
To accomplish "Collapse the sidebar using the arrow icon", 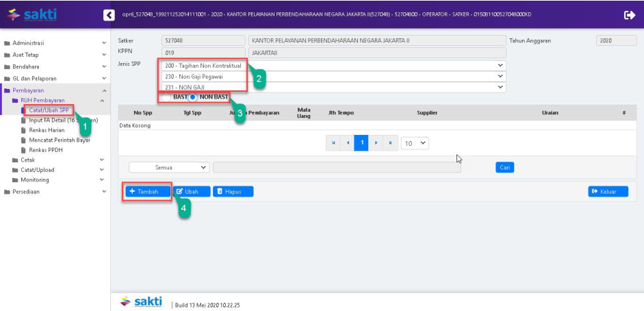I will pyautogui.click(x=109, y=14).
